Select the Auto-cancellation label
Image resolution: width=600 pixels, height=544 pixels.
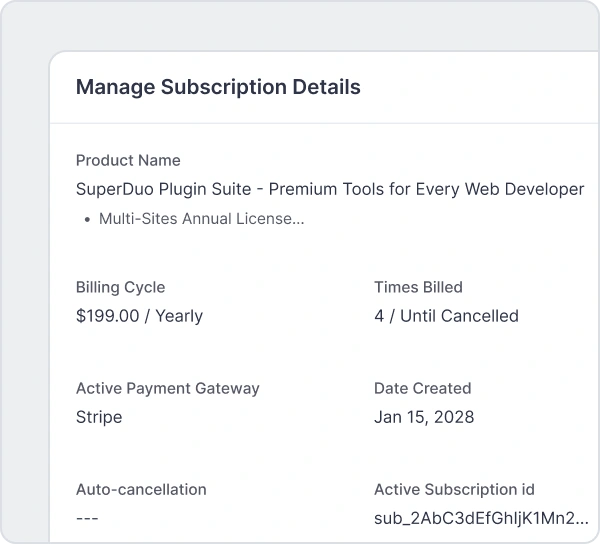(141, 489)
